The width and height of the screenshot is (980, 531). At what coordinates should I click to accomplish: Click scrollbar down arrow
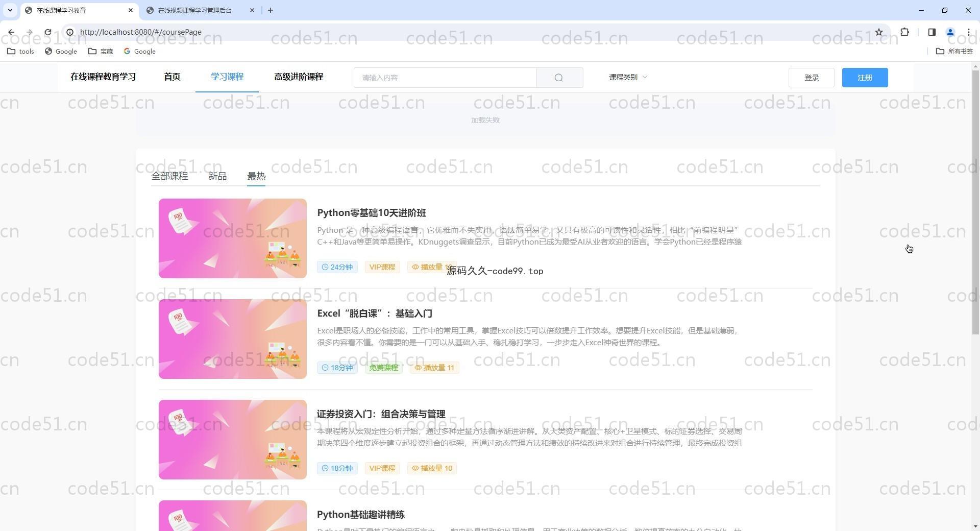[x=975, y=526]
